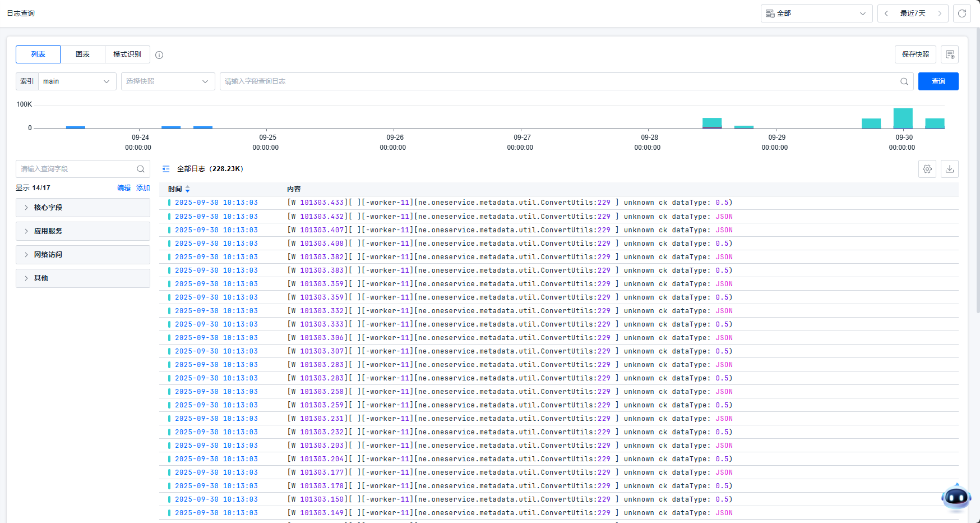The width and height of the screenshot is (980, 523).
Task: Click the blue 查询 button
Action: (938, 81)
